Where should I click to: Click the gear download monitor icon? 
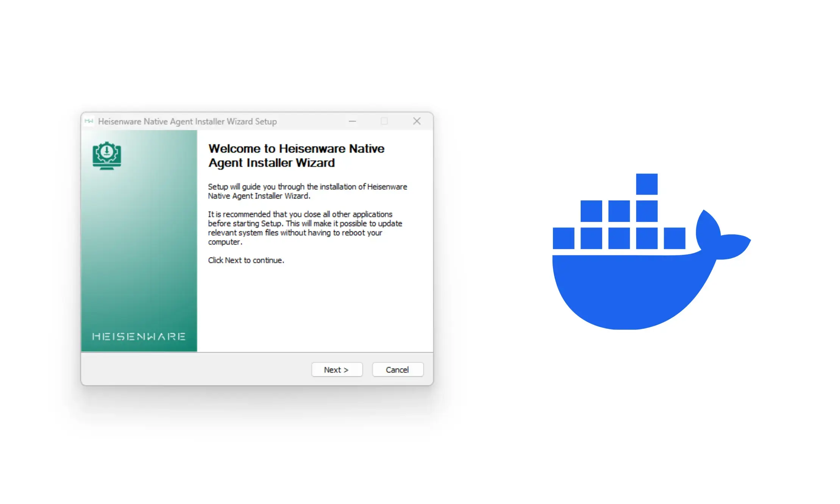coord(107,155)
